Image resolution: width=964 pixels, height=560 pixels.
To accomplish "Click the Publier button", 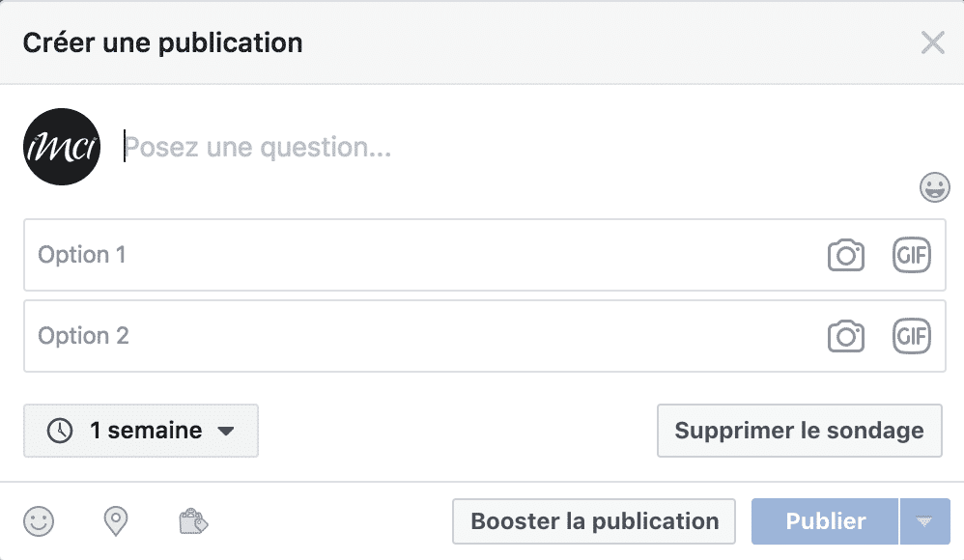I will pos(825,522).
